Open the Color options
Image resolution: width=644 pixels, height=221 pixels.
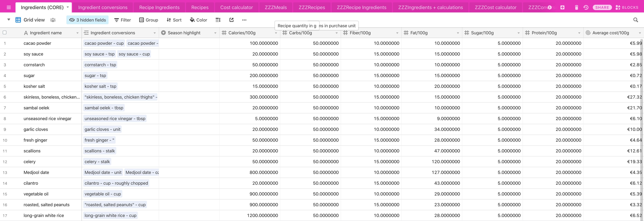[x=198, y=20]
